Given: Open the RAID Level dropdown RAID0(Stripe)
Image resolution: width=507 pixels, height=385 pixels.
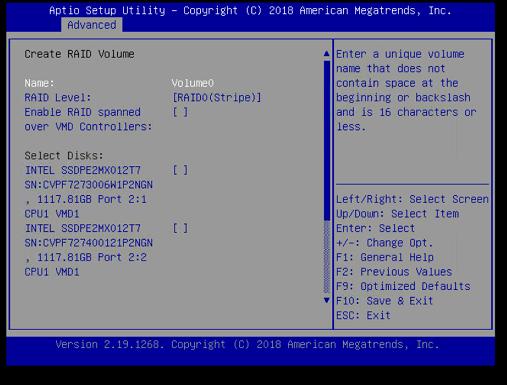Looking at the screenshot, I should [x=217, y=98].
